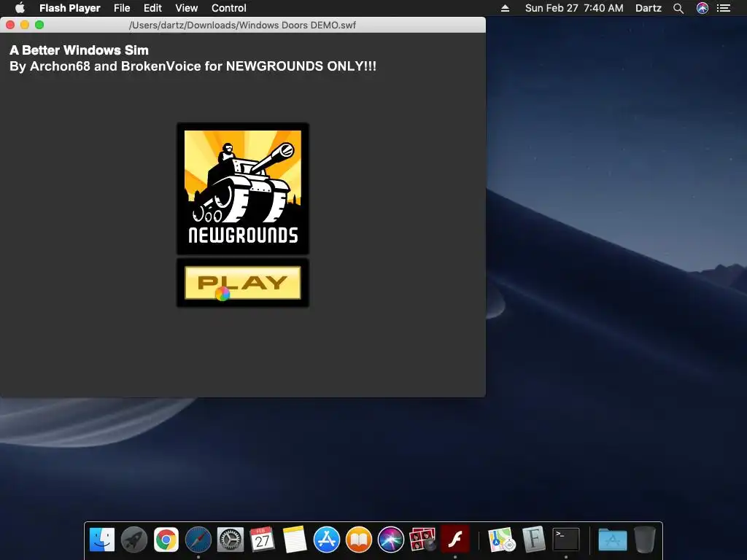Click the Siri icon in the menu bar
This screenshot has width=747, height=560.
pyautogui.click(x=703, y=8)
